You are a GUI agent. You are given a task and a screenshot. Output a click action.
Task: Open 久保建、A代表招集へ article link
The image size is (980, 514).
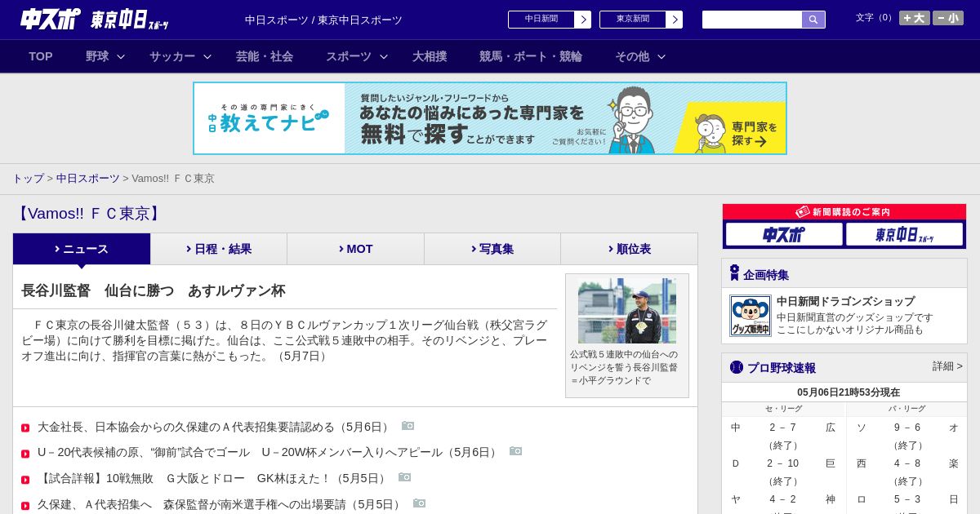[221, 504]
